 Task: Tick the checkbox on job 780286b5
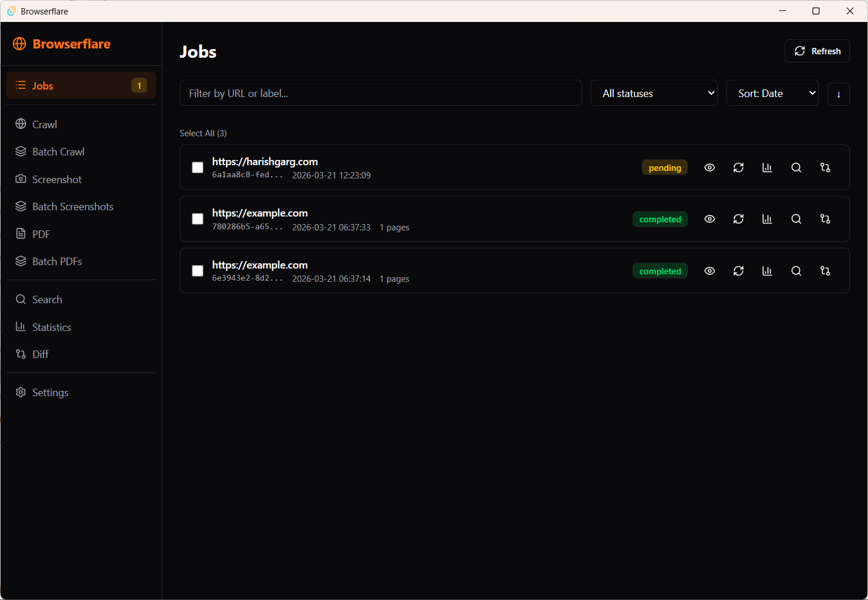tap(198, 219)
